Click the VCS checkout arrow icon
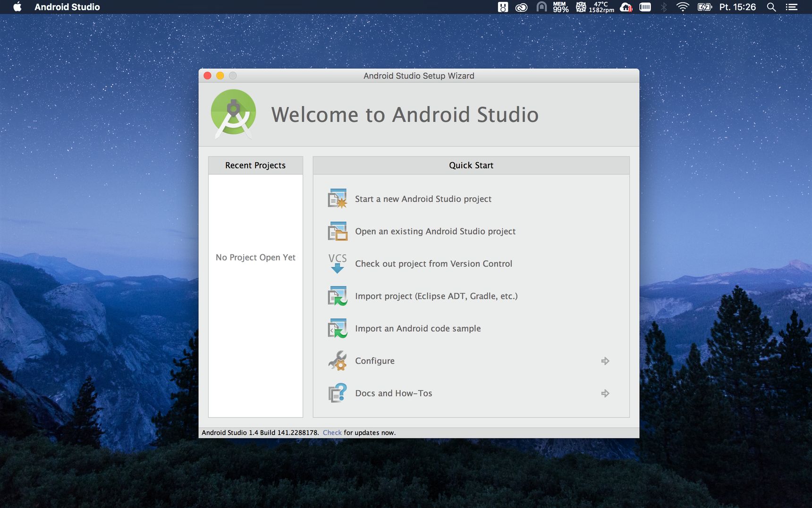 pyautogui.click(x=338, y=263)
